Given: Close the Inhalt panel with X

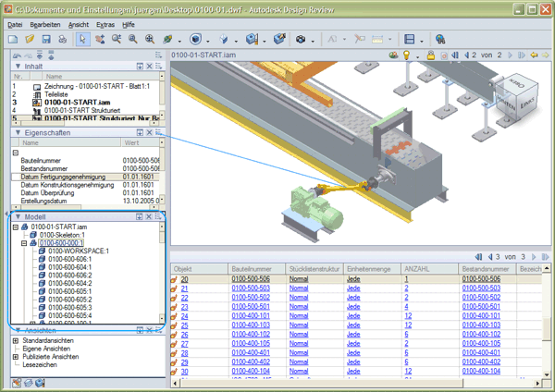Looking at the screenshot, I should pos(149,67).
